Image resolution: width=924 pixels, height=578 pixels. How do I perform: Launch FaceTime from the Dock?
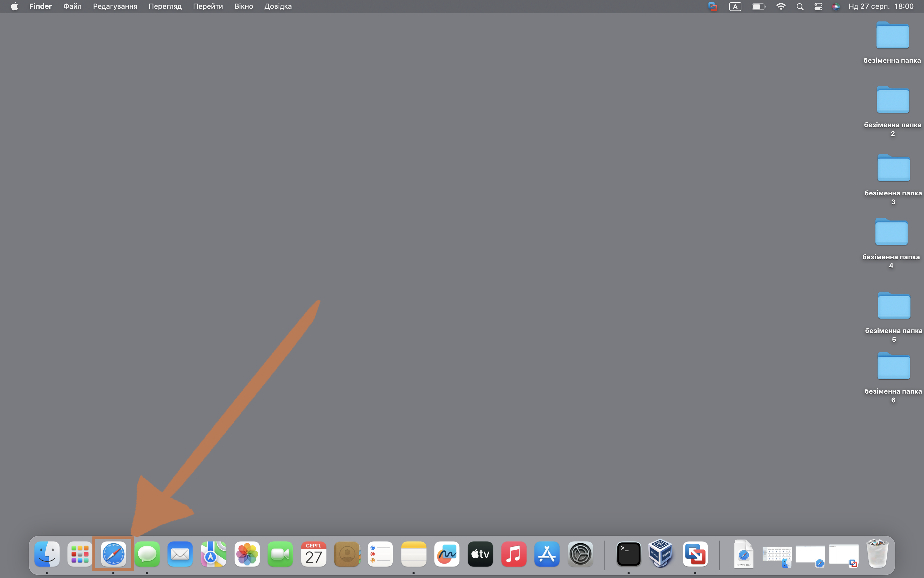click(280, 554)
